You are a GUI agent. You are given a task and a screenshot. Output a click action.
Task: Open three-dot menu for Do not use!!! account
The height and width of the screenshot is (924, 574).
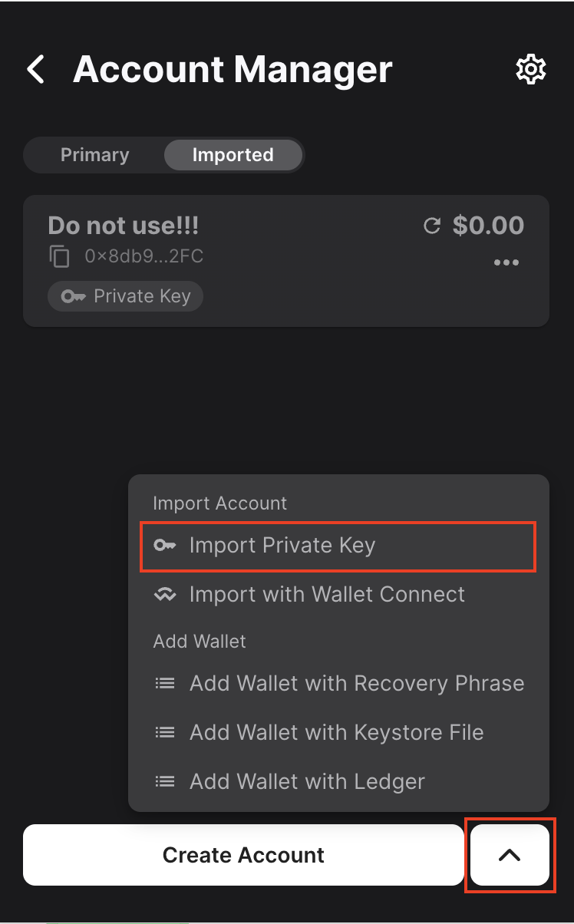506,262
